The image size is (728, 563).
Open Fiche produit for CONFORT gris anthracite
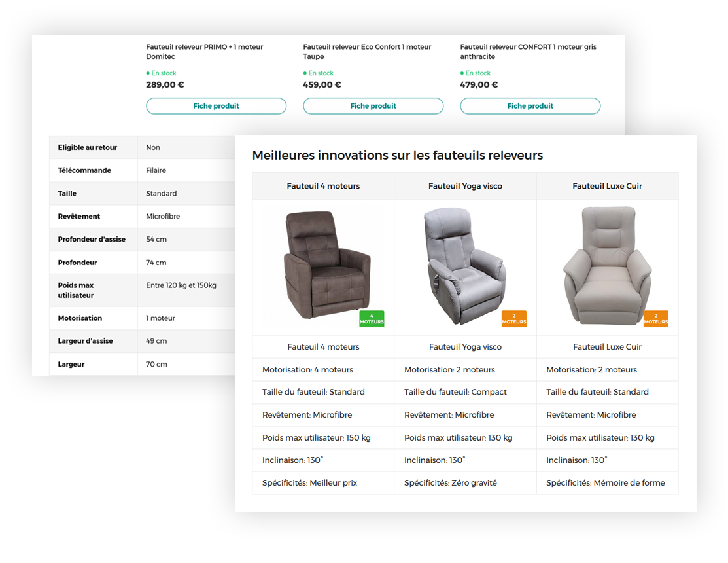(x=530, y=106)
